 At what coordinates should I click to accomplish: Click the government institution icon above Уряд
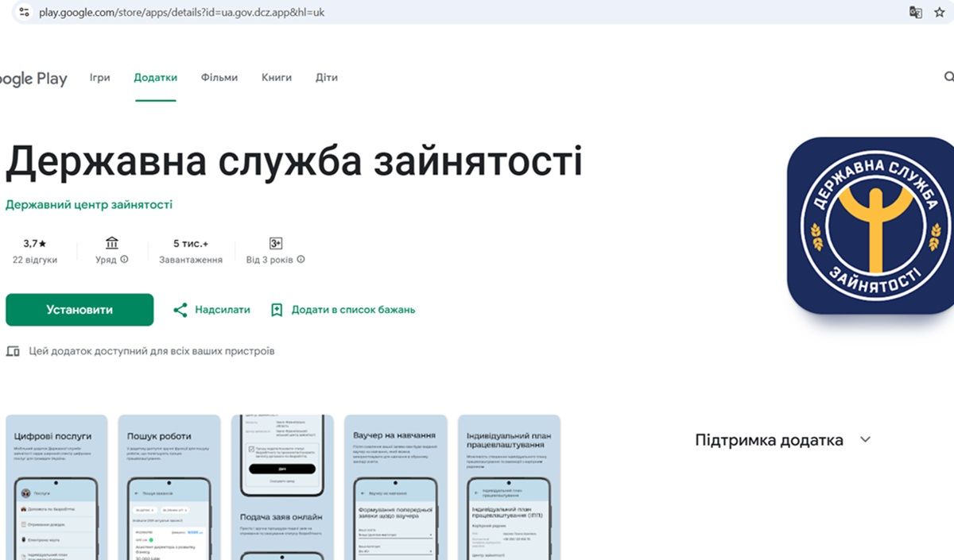coord(111,242)
